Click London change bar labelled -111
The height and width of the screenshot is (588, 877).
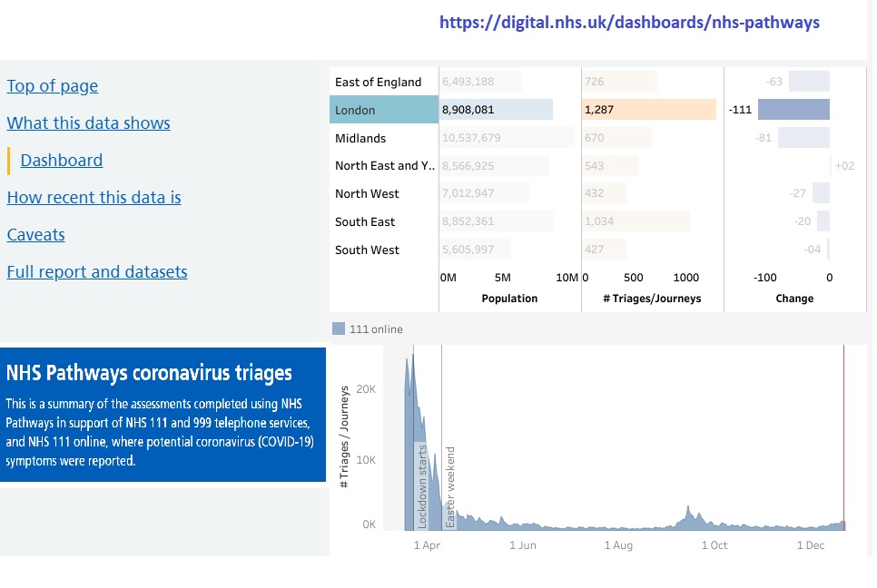793,110
